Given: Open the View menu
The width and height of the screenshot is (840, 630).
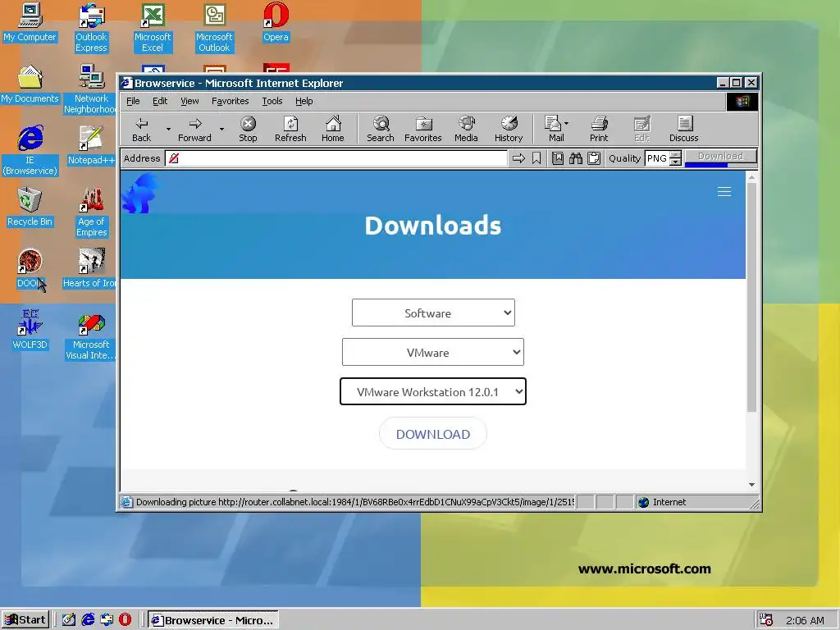Looking at the screenshot, I should tap(189, 101).
